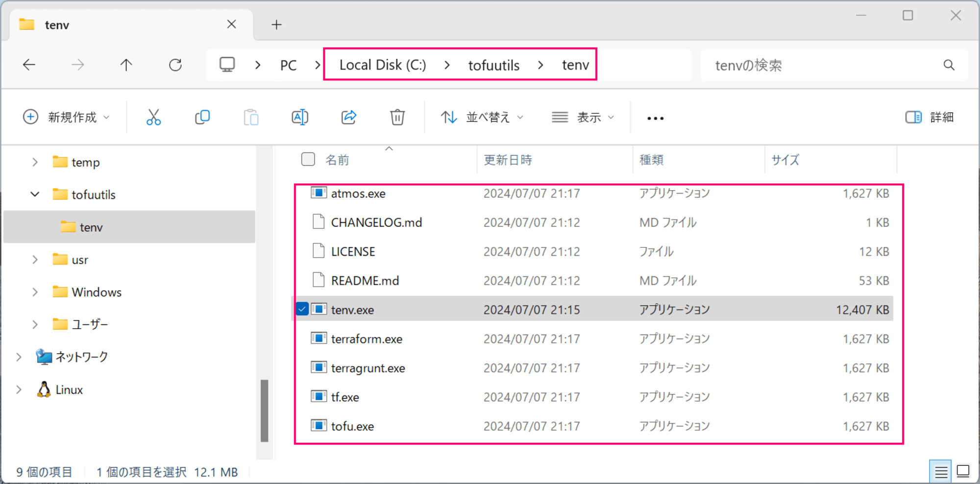This screenshot has width=980, height=484.
Task: Open the 表示 view dropdown
Action: point(583,117)
